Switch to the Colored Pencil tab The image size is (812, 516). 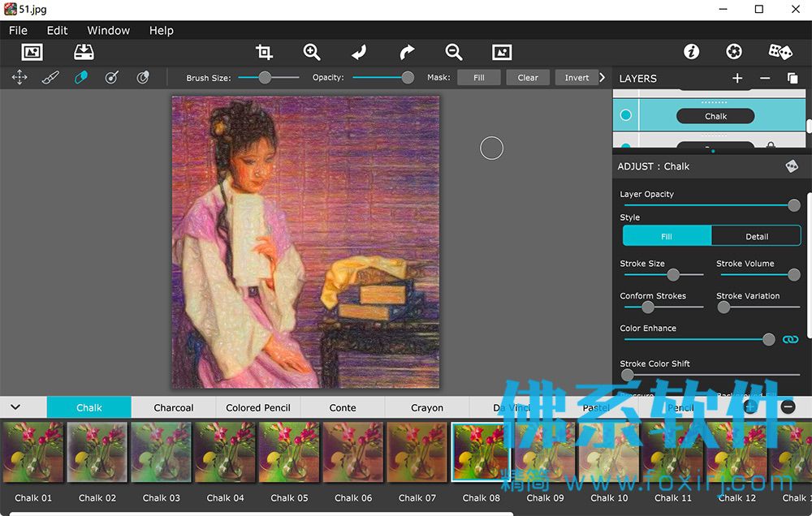258,407
